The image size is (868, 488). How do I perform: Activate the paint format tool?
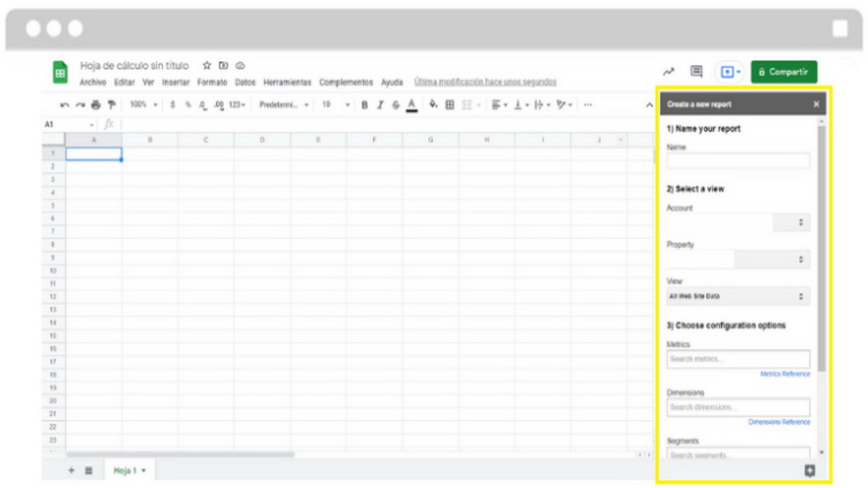tap(111, 105)
